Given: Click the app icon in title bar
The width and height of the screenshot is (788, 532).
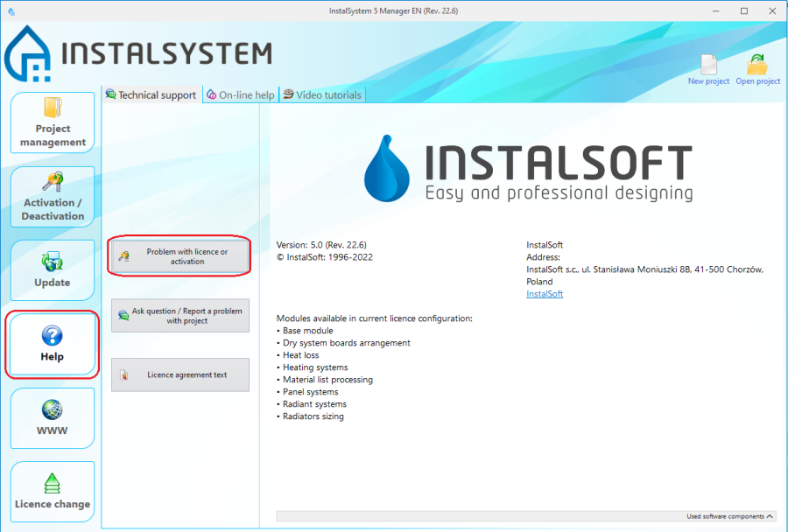Looking at the screenshot, I should pyautogui.click(x=11, y=11).
